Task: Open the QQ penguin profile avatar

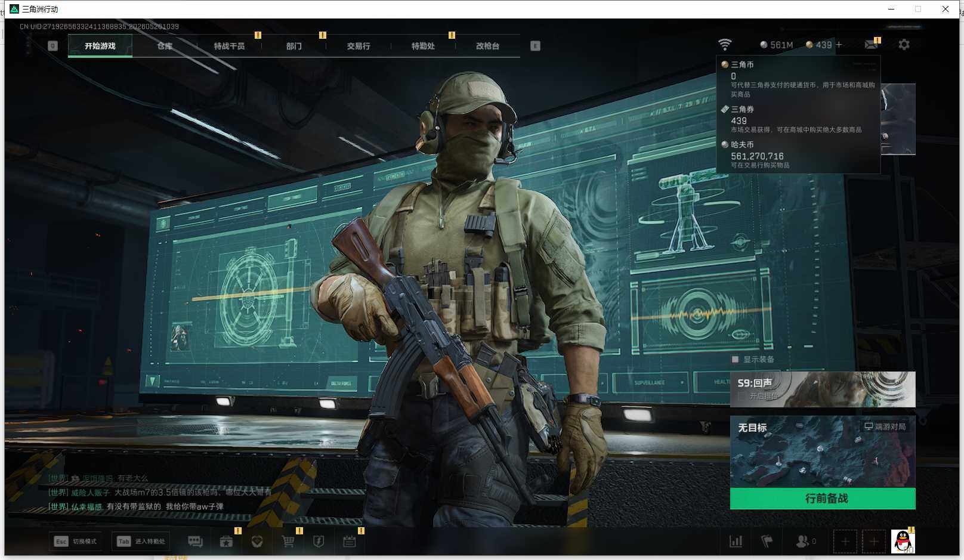Action: pyautogui.click(x=903, y=542)
